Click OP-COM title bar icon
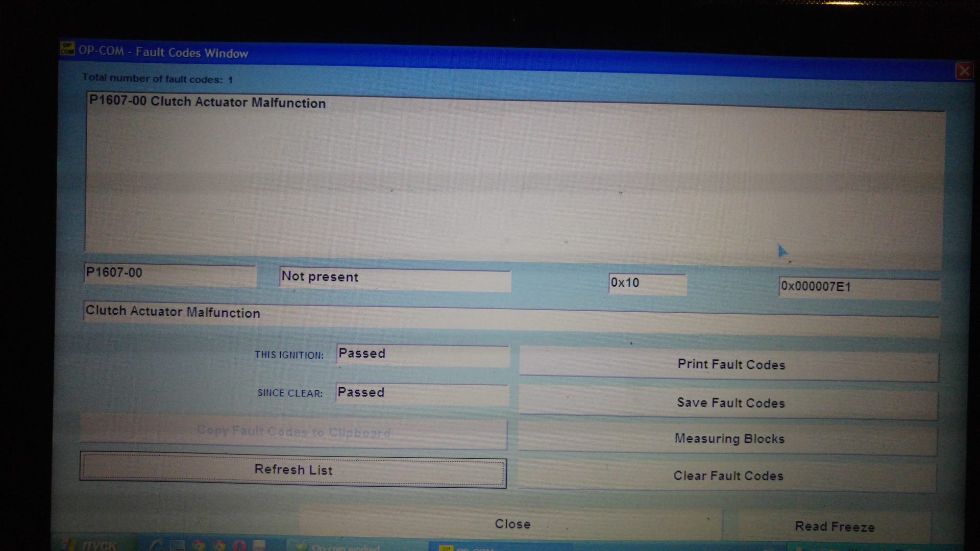980x551 pixels. 67,49
